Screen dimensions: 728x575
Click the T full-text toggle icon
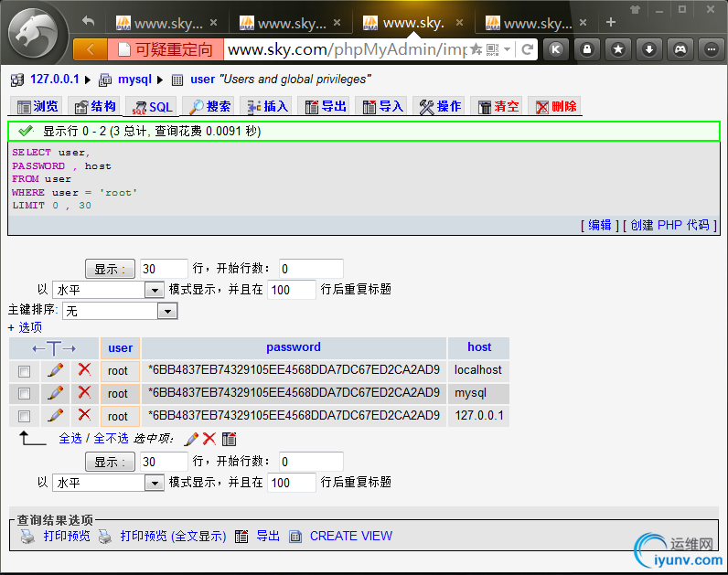pyautogui.click(x=54, y=348)
